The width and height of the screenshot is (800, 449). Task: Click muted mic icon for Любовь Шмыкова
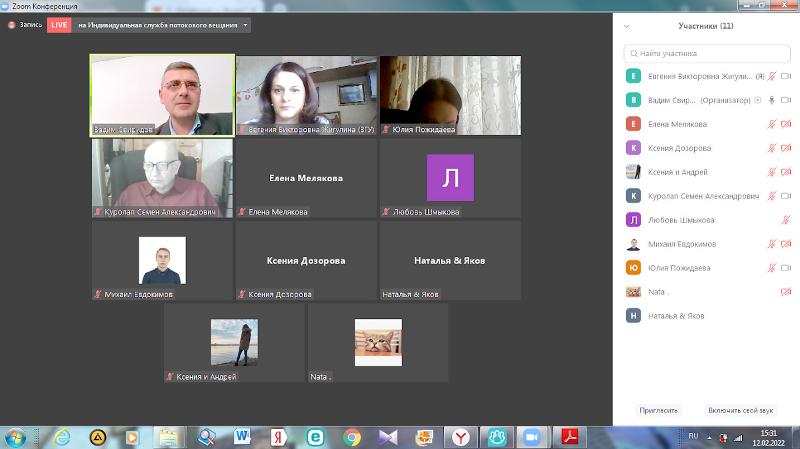[785, 220]
